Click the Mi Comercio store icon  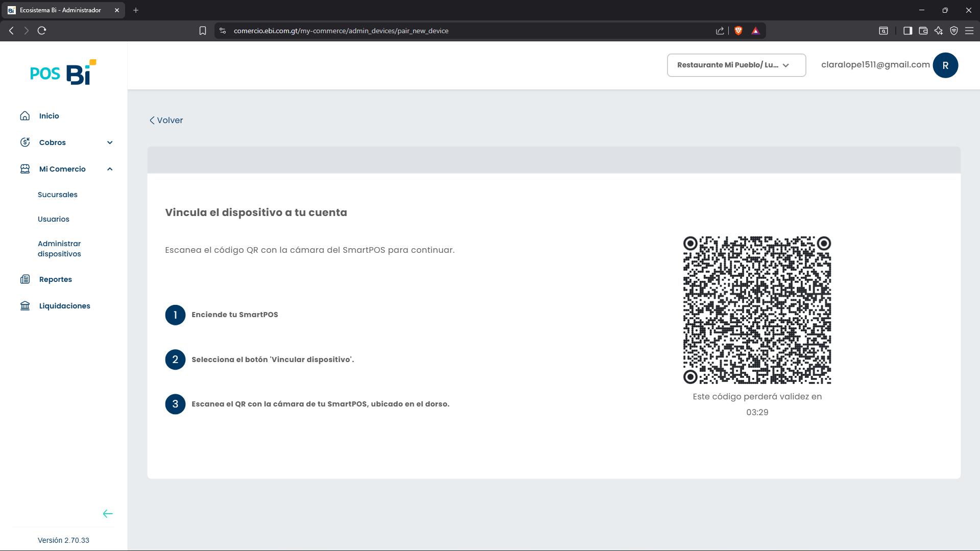click(25, 169)
